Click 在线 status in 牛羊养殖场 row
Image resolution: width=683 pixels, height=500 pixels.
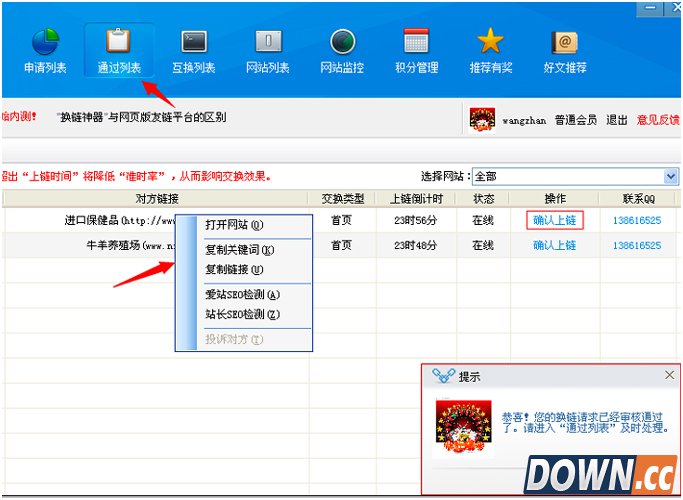tap(483, 246)
